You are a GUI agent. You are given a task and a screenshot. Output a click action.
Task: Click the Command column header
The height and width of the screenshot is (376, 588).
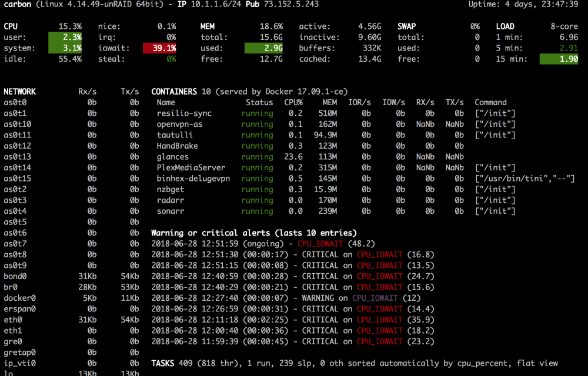click(x=490, y=103)
